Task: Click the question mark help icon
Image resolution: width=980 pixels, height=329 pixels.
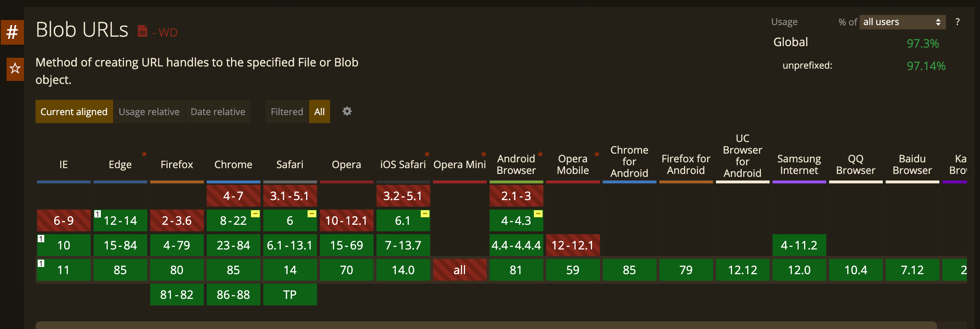Action: [958, 22]
